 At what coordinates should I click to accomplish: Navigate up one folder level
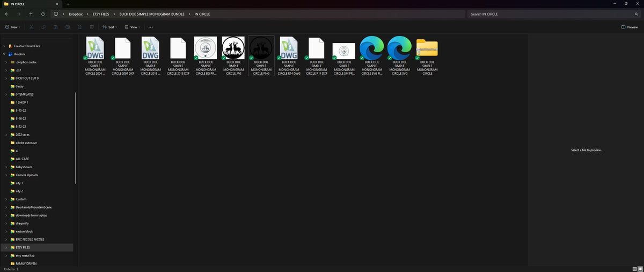31,14
